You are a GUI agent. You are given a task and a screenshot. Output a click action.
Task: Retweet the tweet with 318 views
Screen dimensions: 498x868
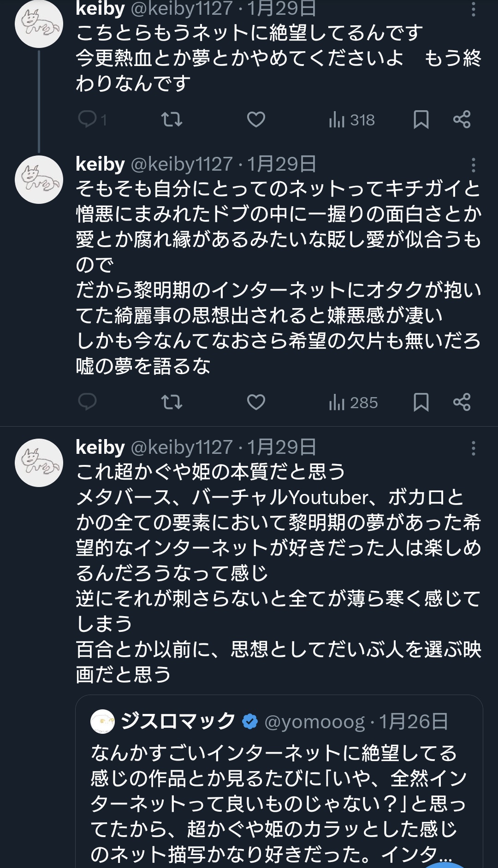[x=172, y=119]
